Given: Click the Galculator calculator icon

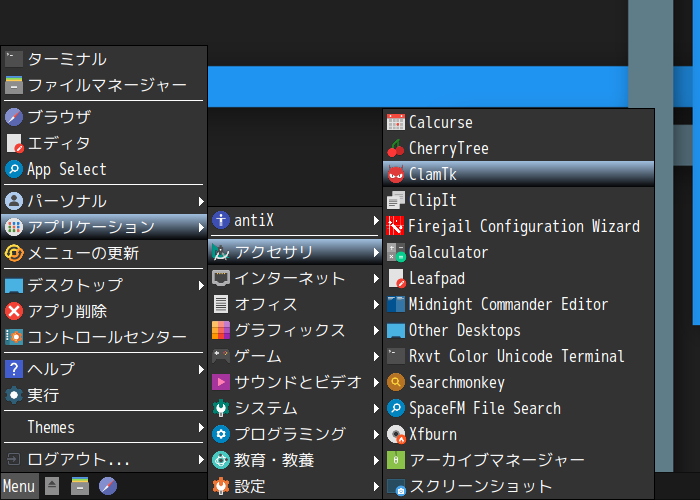Looking at the screenshot, I should [x=396, y=252].
